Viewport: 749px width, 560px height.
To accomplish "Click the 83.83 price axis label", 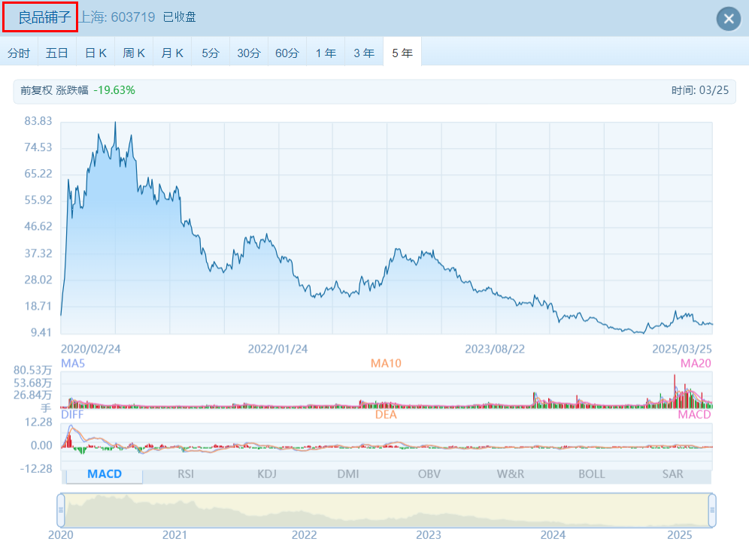I will pos(38,121).
